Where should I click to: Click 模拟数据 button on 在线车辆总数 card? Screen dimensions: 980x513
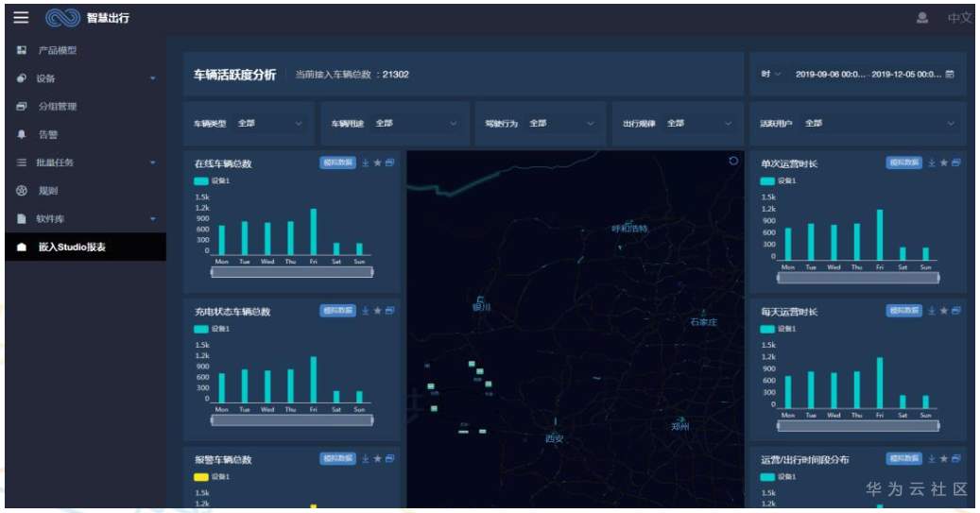pyautogui.click(x=338, y=162)
